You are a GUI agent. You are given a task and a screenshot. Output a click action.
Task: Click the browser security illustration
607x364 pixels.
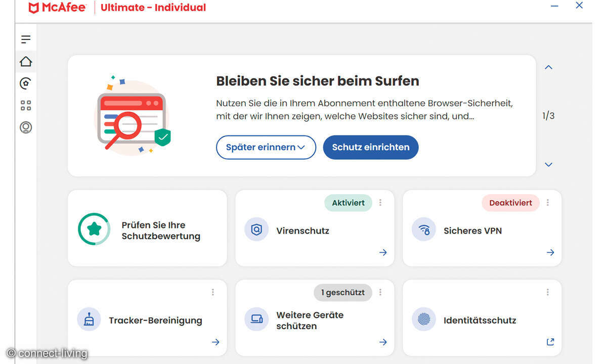tap(133, 116)
